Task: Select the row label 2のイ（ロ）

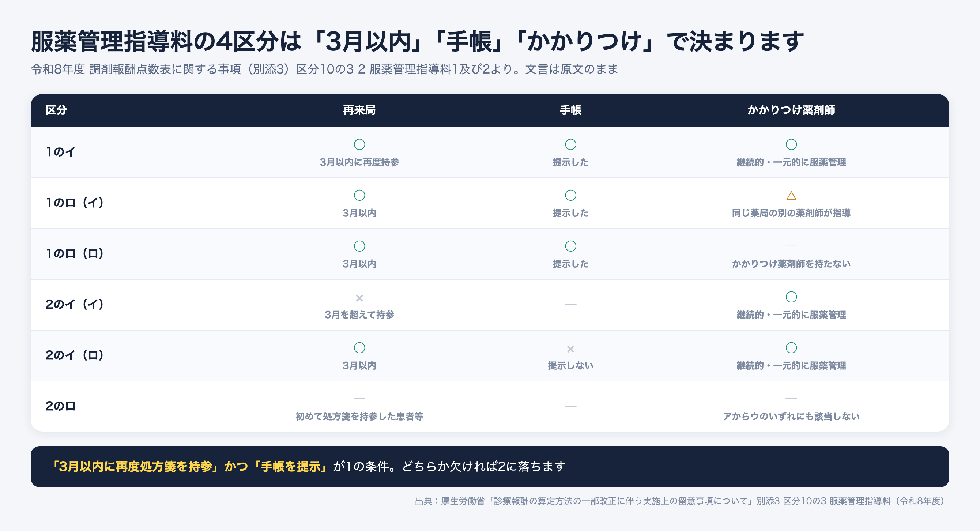Action: coord(75,355)
